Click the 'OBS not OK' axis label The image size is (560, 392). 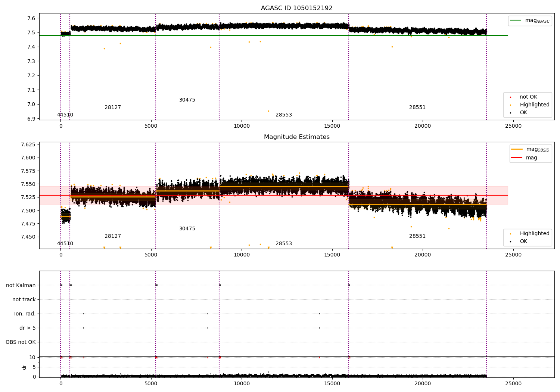click(21, 342)
